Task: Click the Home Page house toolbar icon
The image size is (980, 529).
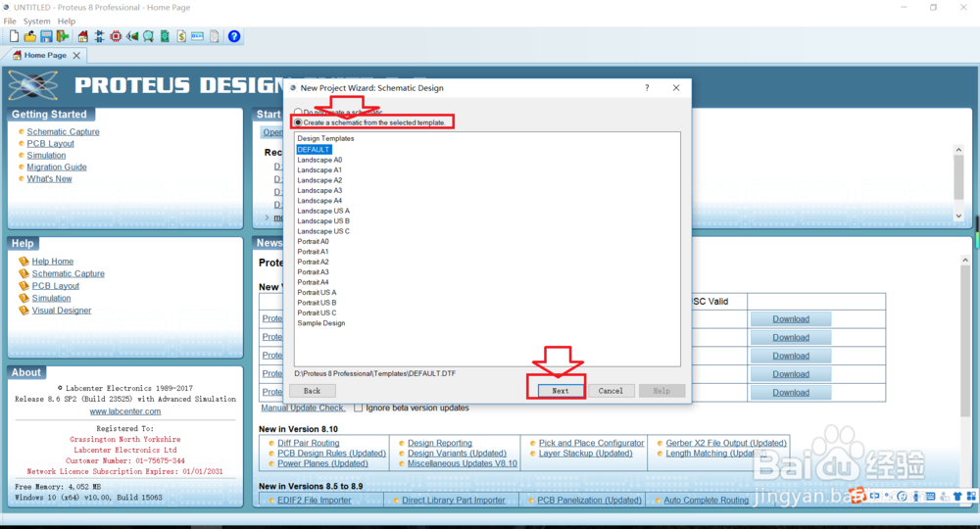Action: (x=83, y=36)
